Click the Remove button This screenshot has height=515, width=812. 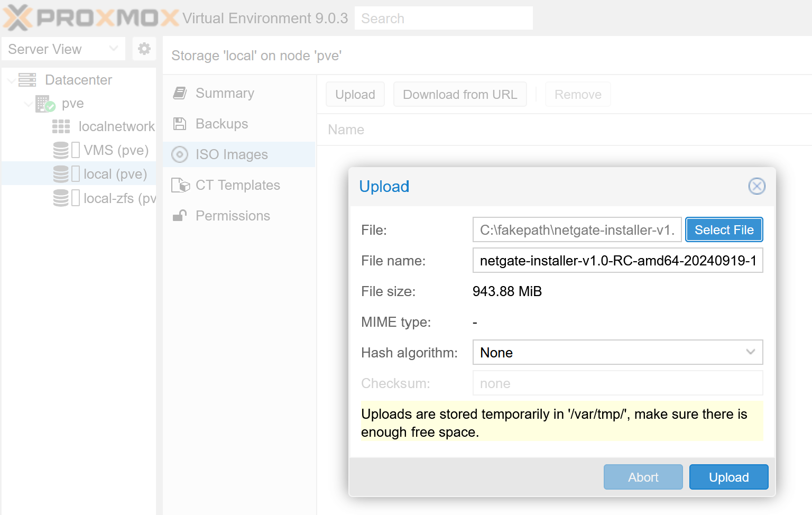[x=578, y=94]
